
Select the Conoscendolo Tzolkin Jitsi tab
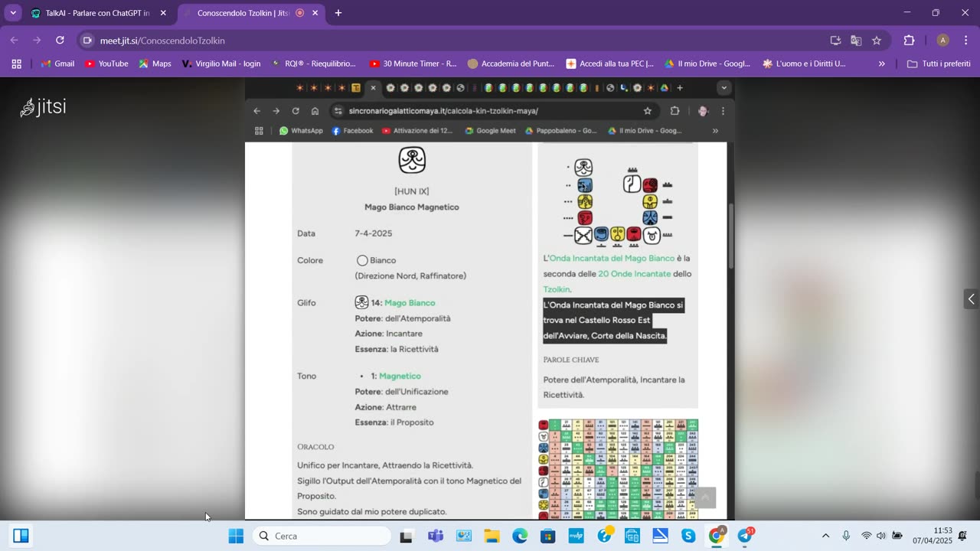243,13
